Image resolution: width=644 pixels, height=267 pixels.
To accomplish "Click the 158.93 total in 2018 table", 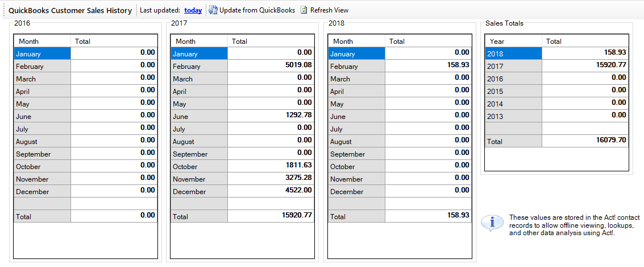I will click(x=458, y=215).
